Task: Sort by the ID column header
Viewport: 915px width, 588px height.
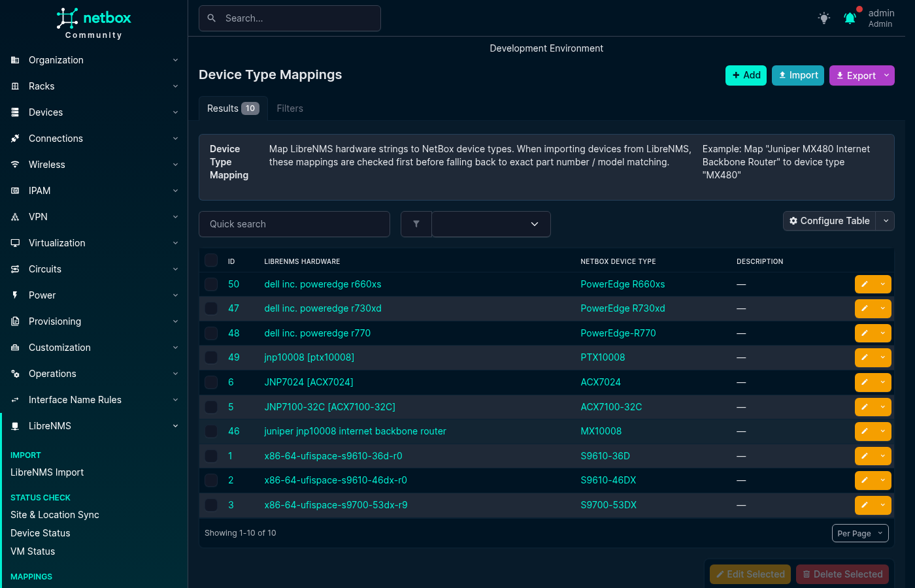Action: (x=231, y=261)
